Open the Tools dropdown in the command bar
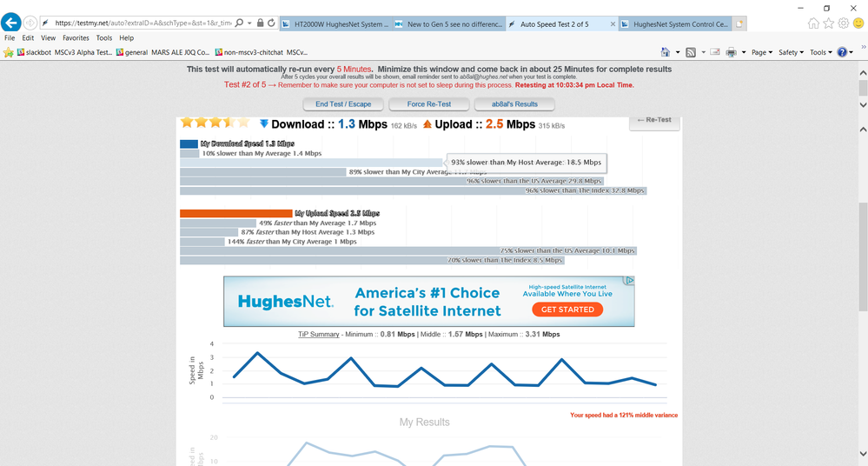868x466 pixels. point(820,52)
